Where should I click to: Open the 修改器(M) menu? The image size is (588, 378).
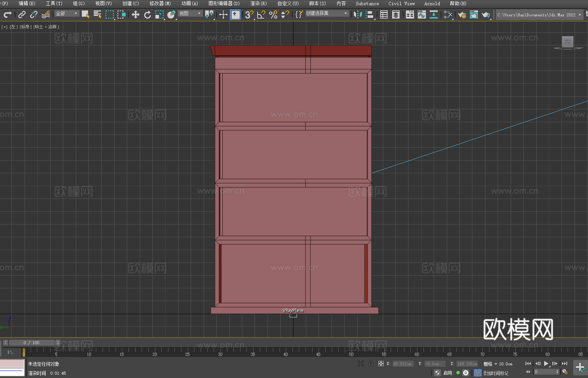160,3
